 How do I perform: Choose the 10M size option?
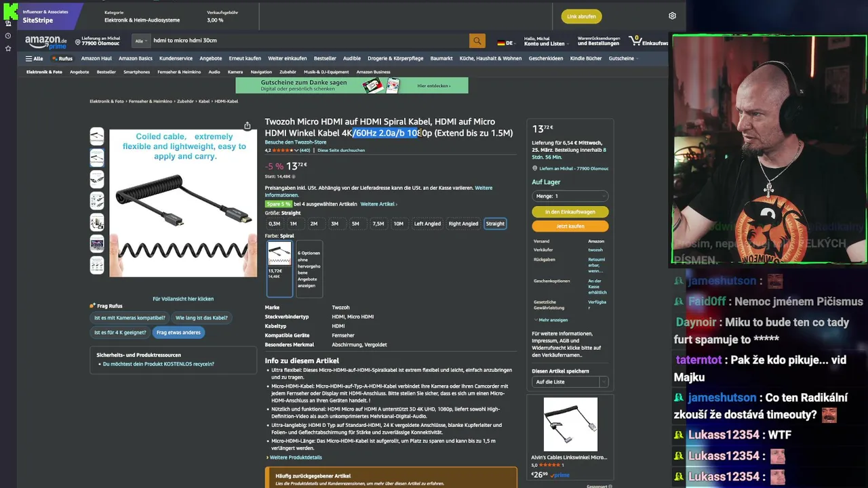point(398,224)
